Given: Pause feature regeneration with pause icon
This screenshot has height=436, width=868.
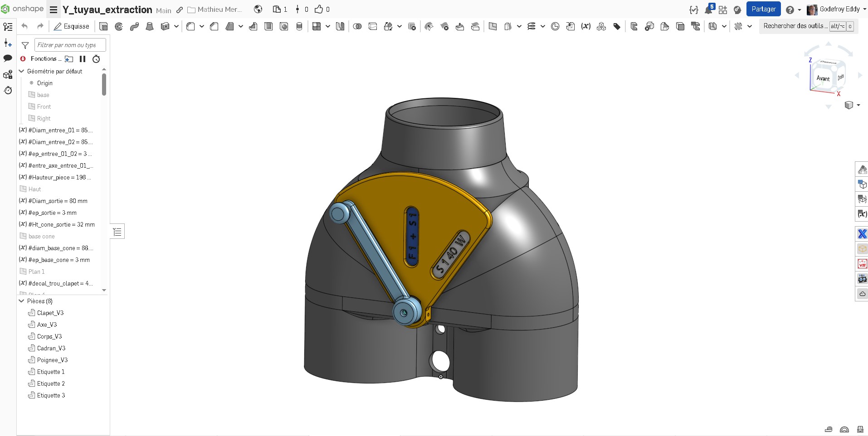Looking at the screenshot, I should tap(83, 59).
